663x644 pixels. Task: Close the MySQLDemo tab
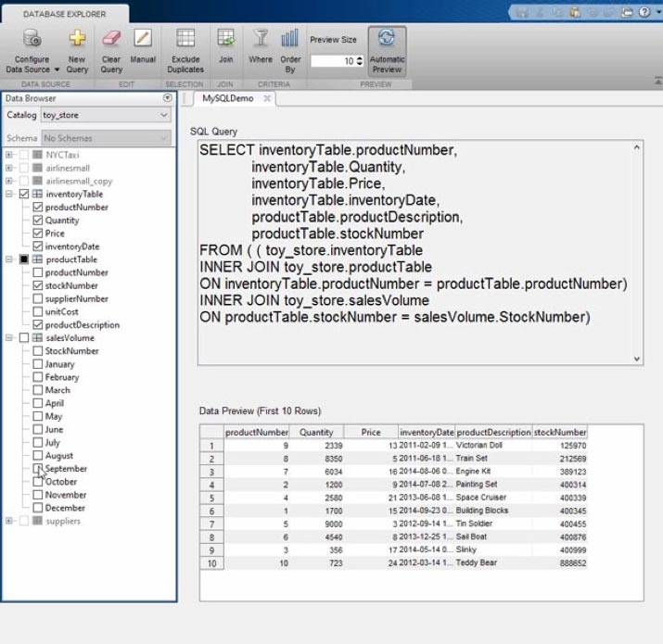point(267,98)
